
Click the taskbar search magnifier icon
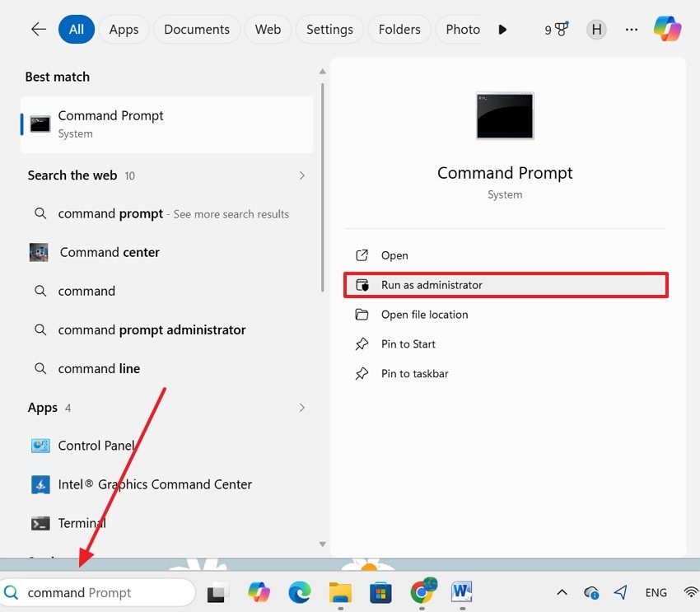click(12, 593)
